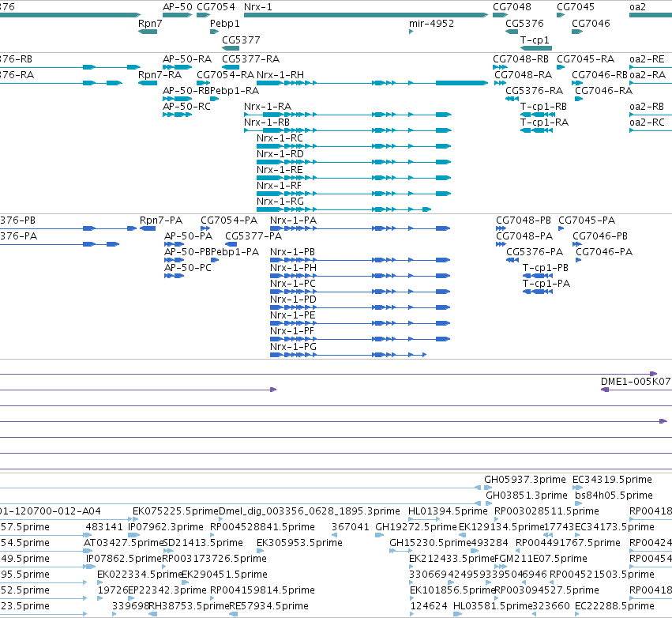Select the Nrx-1-PD protein label

click(293, 300)
